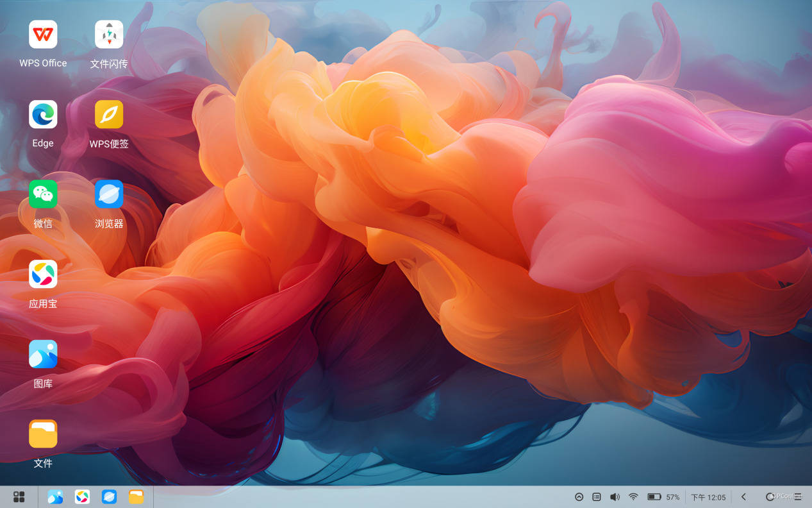Open the 浏览器 desktop shortcut
Image resolution: width=812 pixels, height=508 pixels.
pyautogui.click(x=109, y=194)
